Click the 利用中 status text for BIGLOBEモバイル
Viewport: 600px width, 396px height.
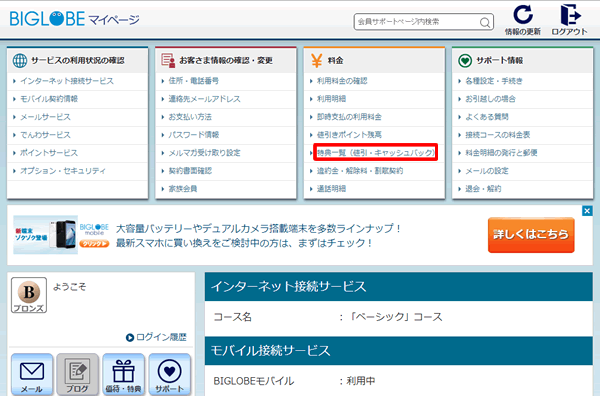[x=361, y=381]
